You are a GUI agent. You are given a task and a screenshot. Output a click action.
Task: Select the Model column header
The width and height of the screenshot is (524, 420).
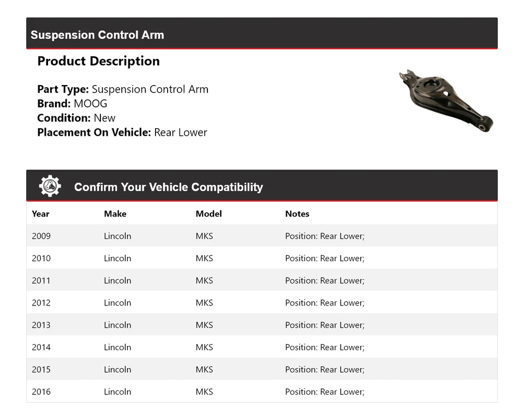(209, 214)
